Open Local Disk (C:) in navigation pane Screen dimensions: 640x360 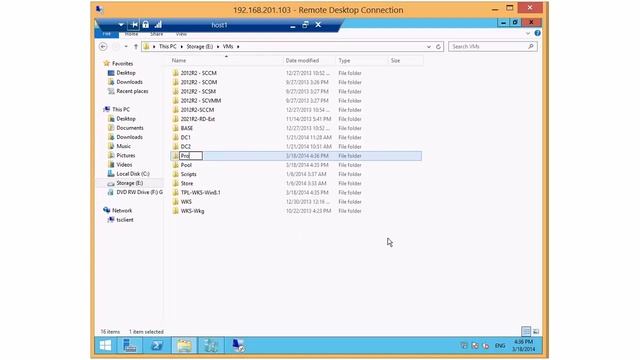click(x=133, y=174)
